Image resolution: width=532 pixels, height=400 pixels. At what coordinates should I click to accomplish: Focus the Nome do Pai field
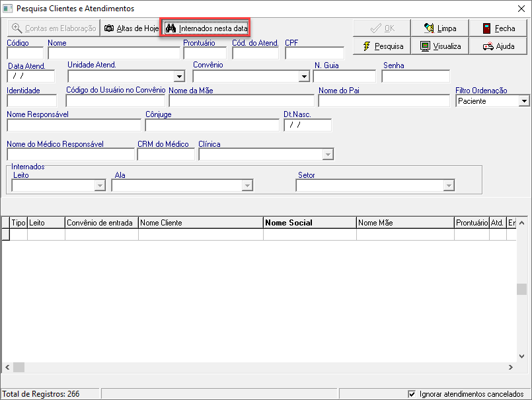tap(384, 101)
